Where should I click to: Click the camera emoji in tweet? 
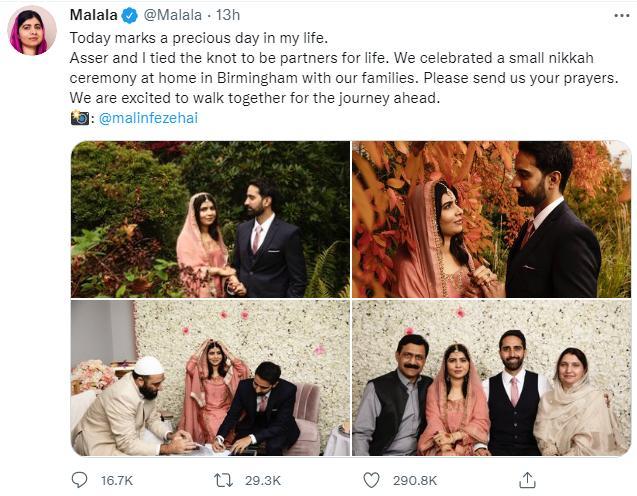(80, 118)
